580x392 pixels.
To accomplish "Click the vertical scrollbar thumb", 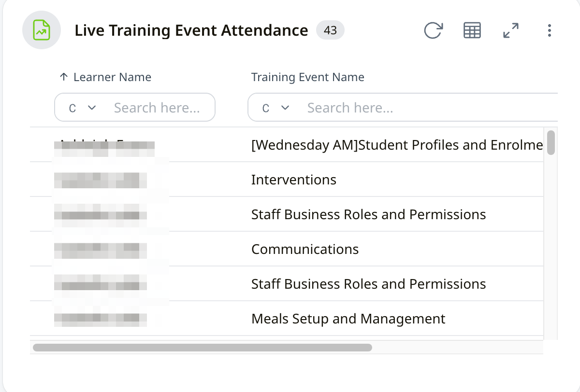I will point(551,142).
